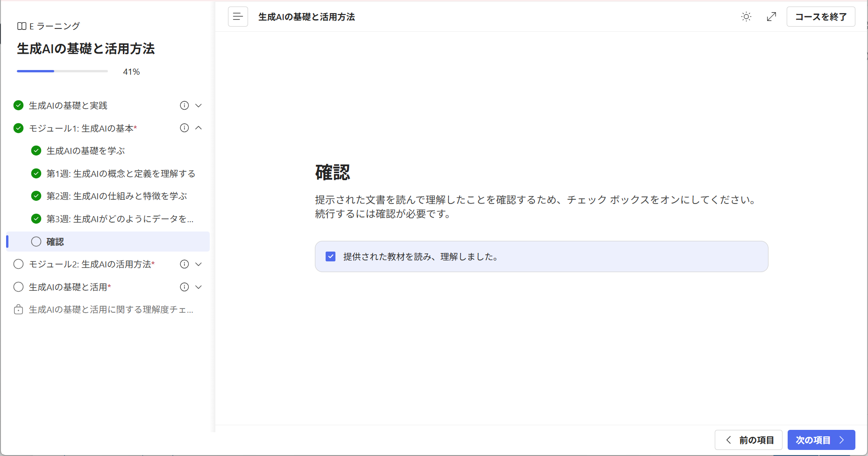Image resolution: width=868 pixels, height=456 pixels.
Task: Click the 生成AIの基礎と活用* section label
Action: pyautogui.click(x=70, y=287)
